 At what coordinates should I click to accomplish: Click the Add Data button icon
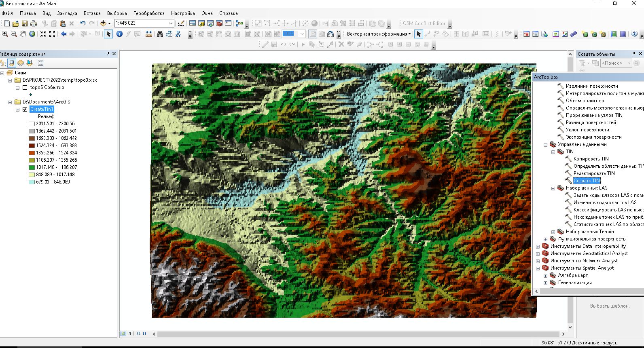103,23
